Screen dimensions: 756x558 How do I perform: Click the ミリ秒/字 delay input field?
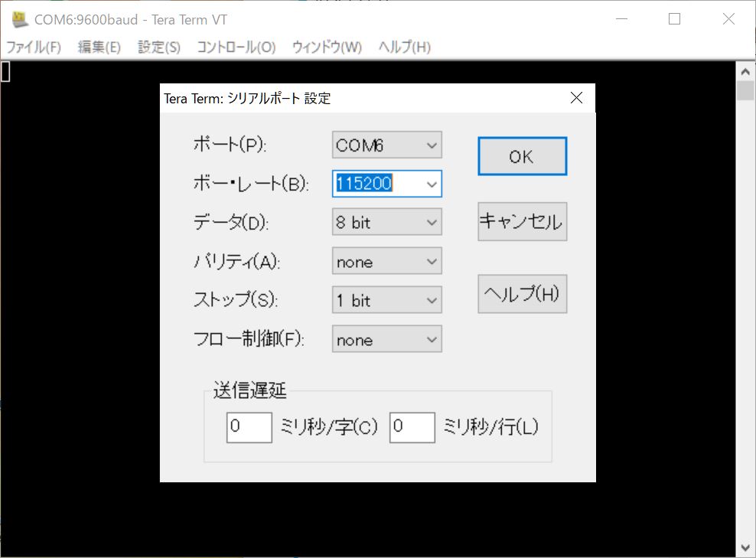[249, 427]
